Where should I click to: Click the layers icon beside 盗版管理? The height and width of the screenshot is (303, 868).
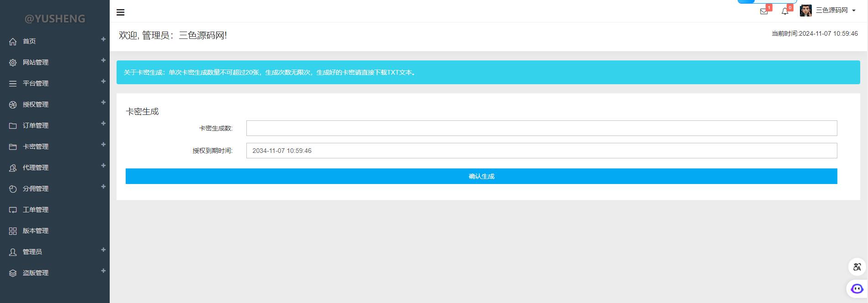pos(13,273)
